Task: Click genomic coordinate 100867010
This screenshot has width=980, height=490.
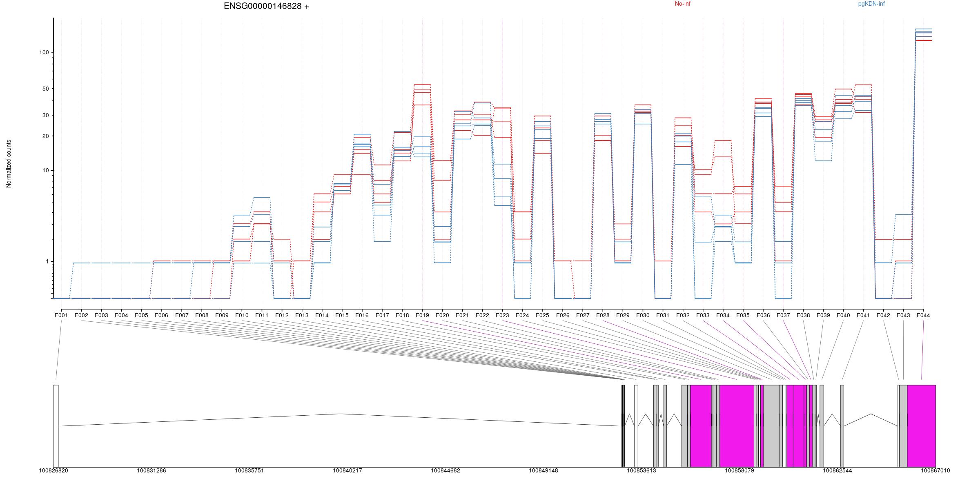Action: (935, 470)
